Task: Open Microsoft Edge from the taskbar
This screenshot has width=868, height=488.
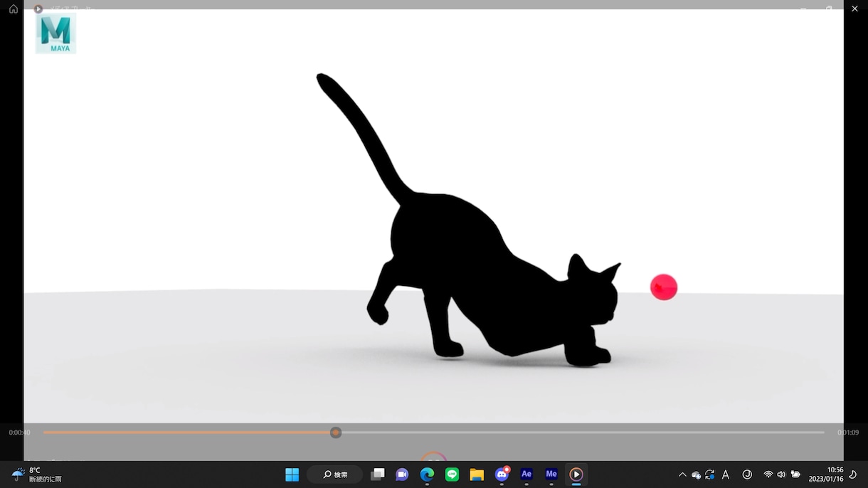Action: [x=427, y=474]
